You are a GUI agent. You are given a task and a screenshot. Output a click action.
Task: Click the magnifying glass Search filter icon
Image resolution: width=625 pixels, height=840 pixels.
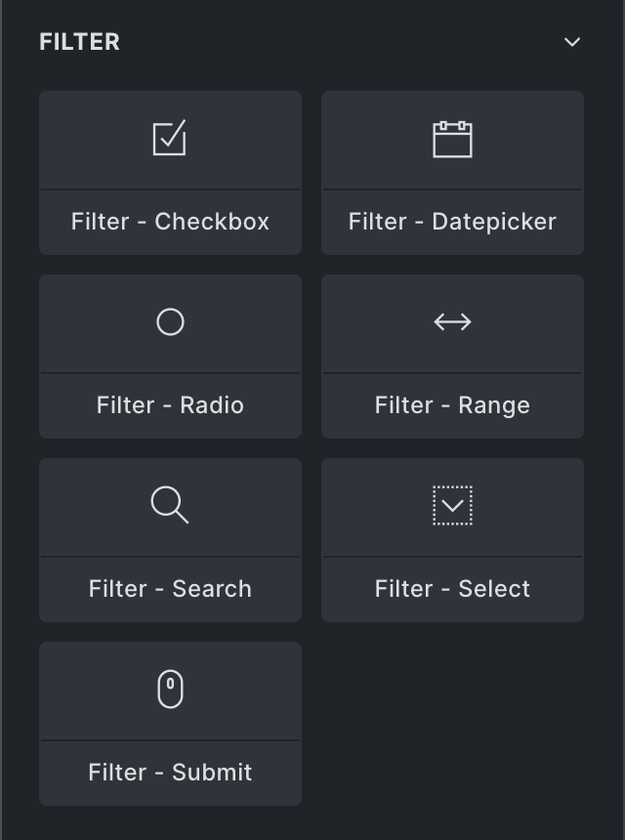(170, 505)
